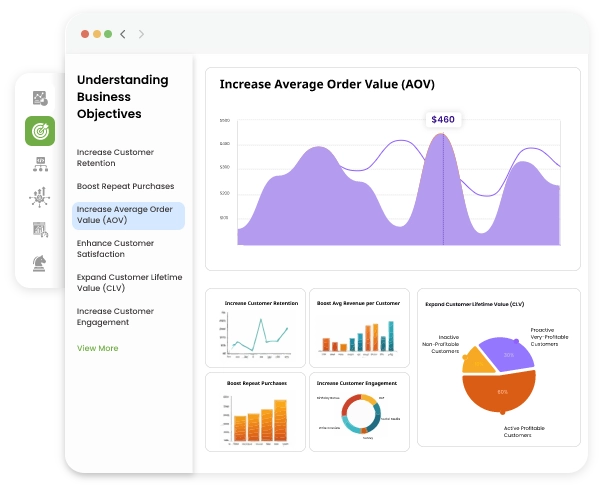Click the orange 60% pie slice
The height and width of the screenshot is (490, 603).
[500, 392]
